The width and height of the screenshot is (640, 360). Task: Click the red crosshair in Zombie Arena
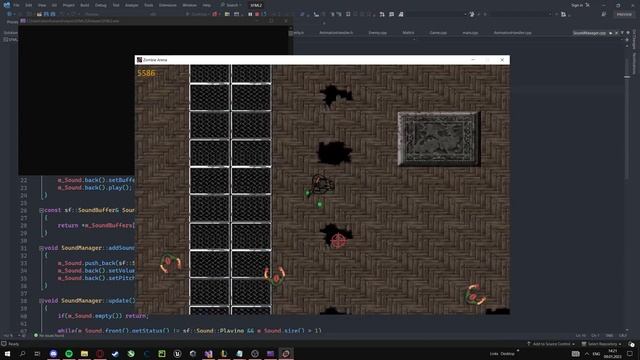tap(338, 241)
